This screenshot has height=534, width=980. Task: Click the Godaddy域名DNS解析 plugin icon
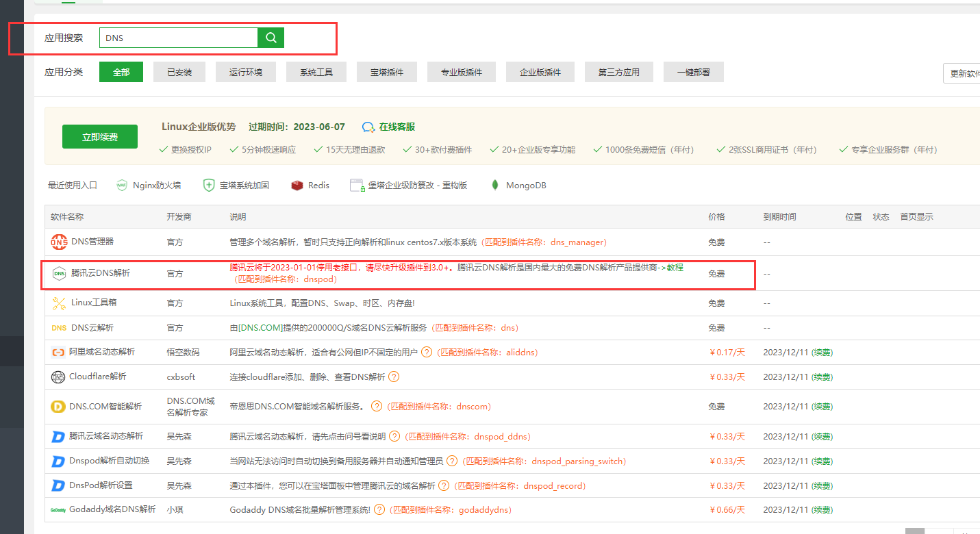58,510
